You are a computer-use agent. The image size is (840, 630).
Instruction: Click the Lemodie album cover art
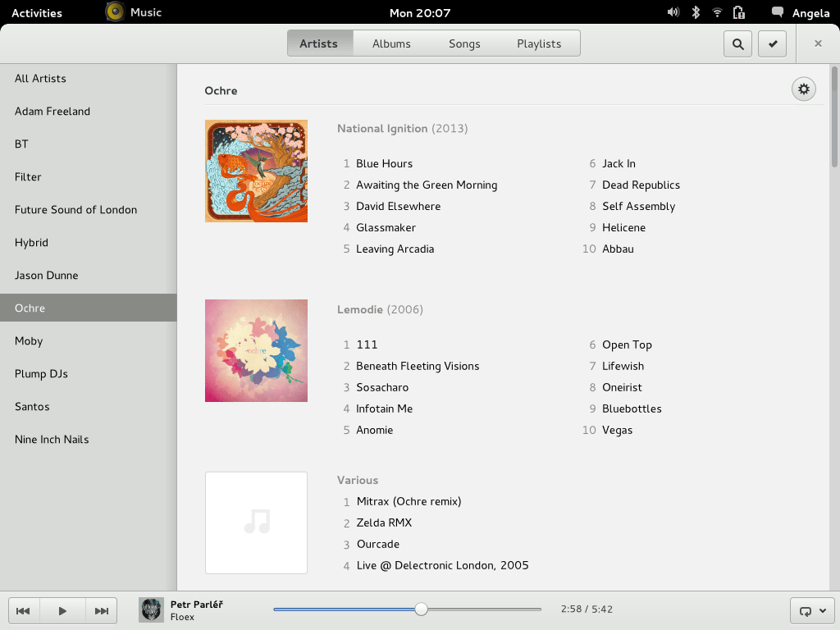[x=256, y=350]
